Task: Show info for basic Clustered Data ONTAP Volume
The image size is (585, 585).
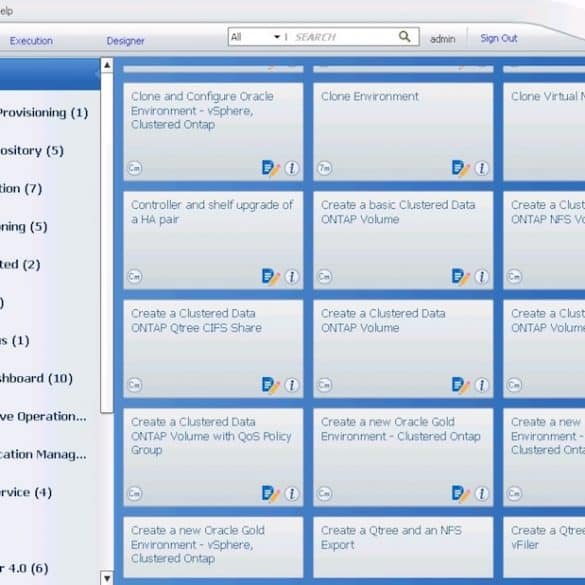Action: (482, 276)
